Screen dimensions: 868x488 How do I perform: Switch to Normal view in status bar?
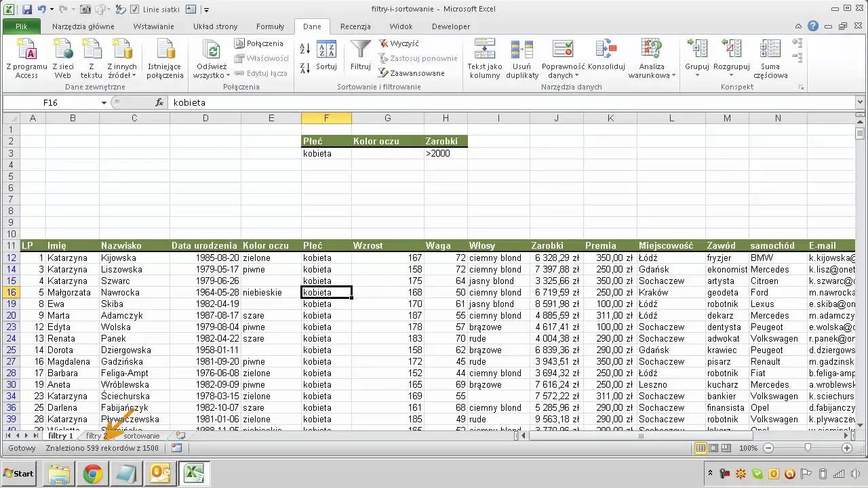point(701,448)
